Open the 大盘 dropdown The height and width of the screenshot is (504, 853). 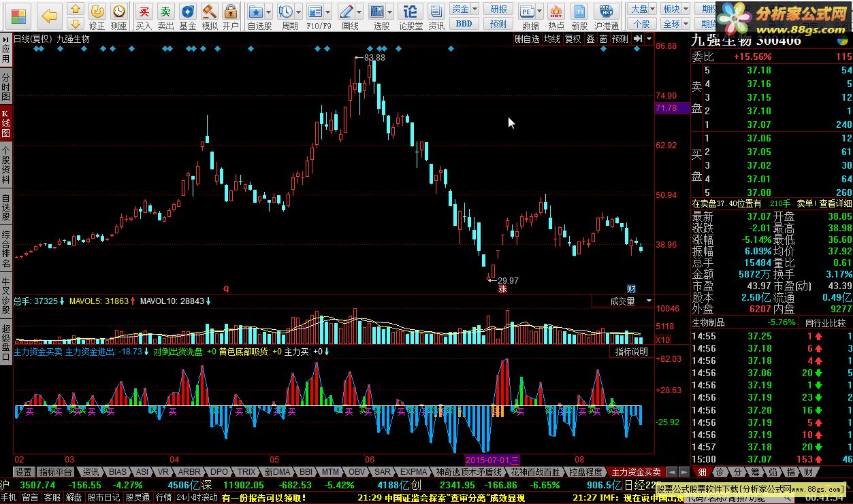click(x=642, y=9)
